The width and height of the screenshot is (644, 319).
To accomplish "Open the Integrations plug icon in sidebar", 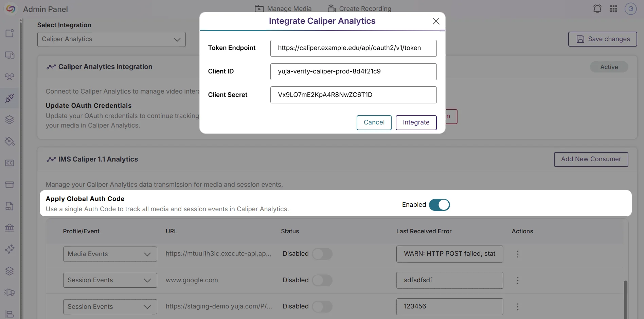I will tap(10, 98).
